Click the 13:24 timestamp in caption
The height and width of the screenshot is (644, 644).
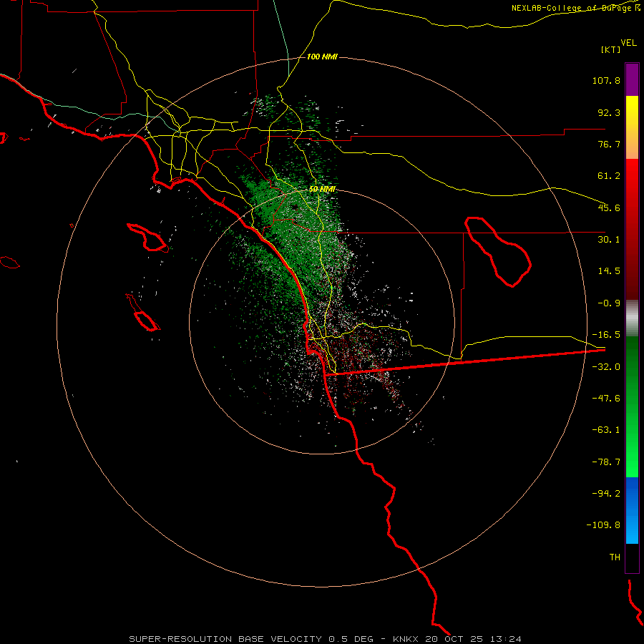click(x=507, y=639)
